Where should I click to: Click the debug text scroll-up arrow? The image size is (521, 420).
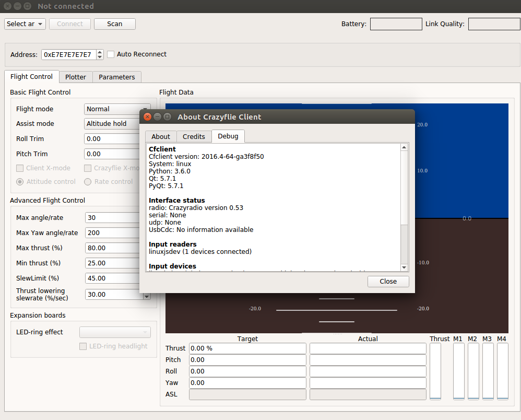tap(404, 147)
